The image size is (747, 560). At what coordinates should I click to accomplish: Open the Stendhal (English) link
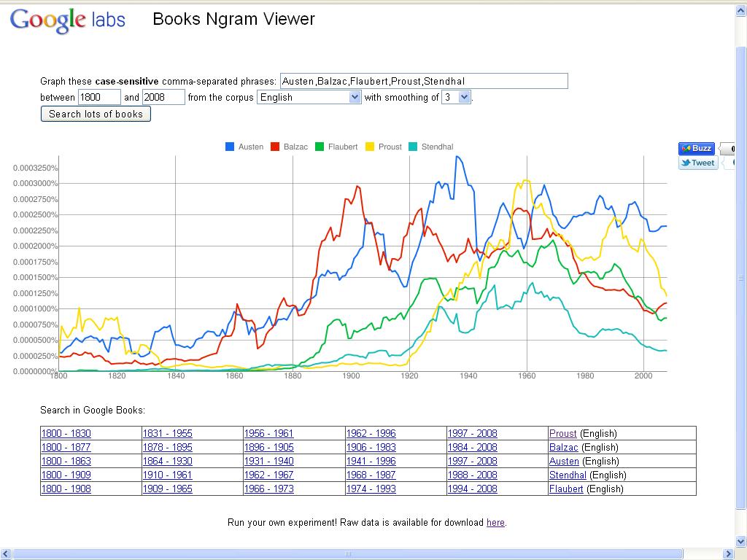point(568,475)
